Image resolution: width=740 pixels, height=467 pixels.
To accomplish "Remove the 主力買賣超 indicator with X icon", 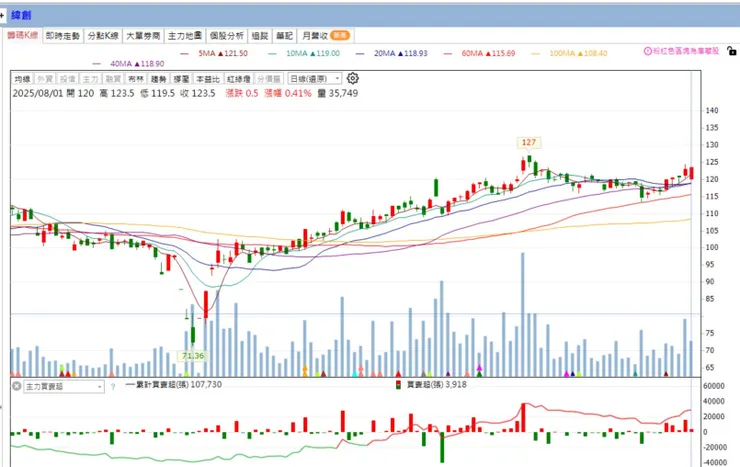I will (17, 386).
